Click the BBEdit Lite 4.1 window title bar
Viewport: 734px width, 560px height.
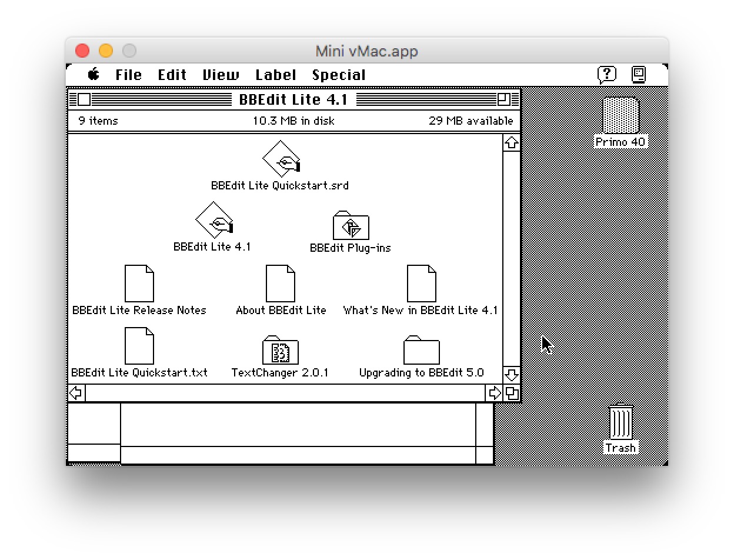[x=294, y=99]
